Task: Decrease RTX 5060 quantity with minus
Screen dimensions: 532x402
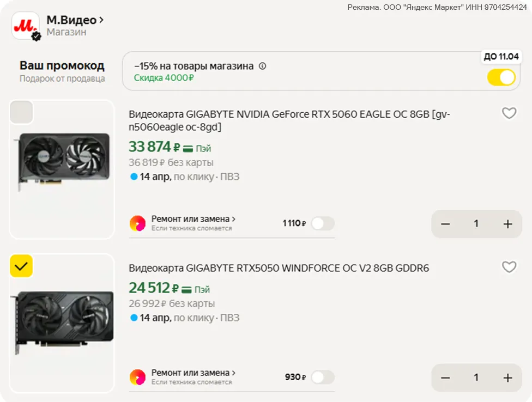Action: tap(445, 224)
